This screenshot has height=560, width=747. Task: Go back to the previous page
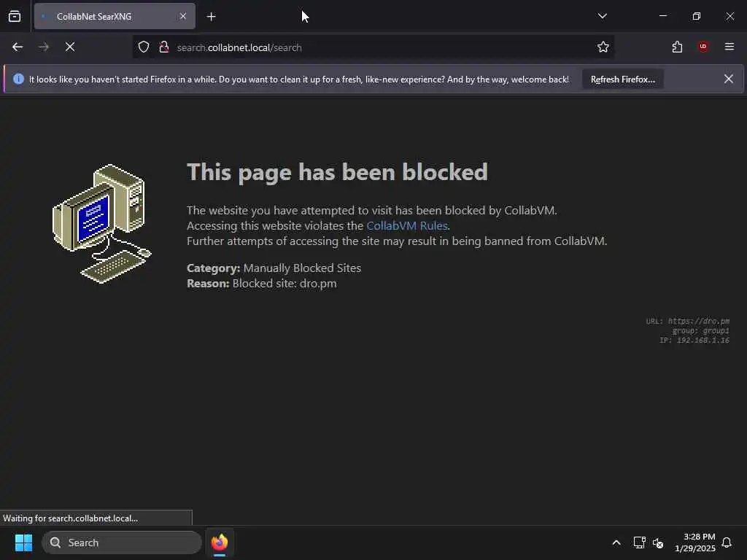[x=18, y=47]
